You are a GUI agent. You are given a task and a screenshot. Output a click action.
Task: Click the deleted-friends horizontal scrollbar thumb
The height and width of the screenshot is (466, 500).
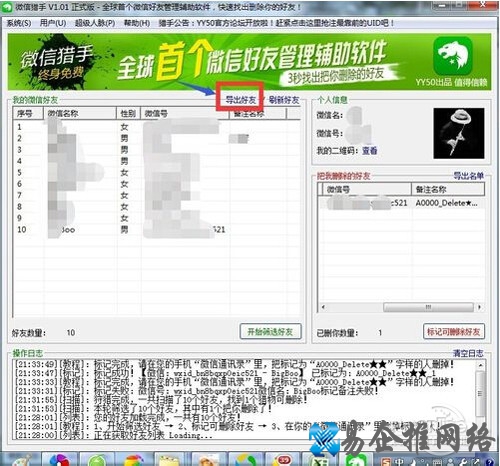point(428,307)
